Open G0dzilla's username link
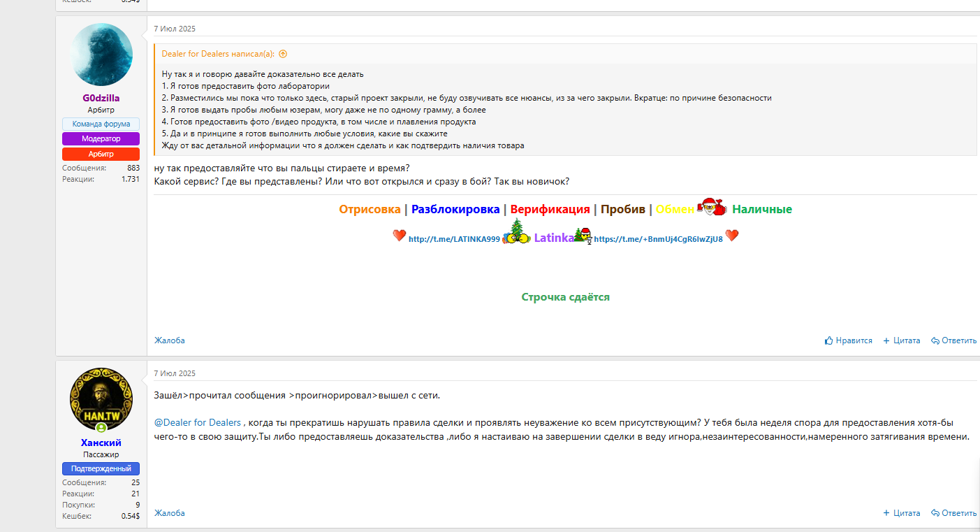This screenshot has height=532, width=980. point(100,98)
